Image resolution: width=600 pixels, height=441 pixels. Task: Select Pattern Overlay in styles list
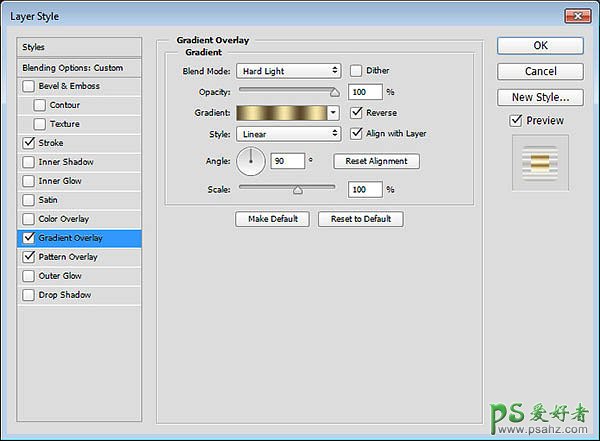(68, 257)
